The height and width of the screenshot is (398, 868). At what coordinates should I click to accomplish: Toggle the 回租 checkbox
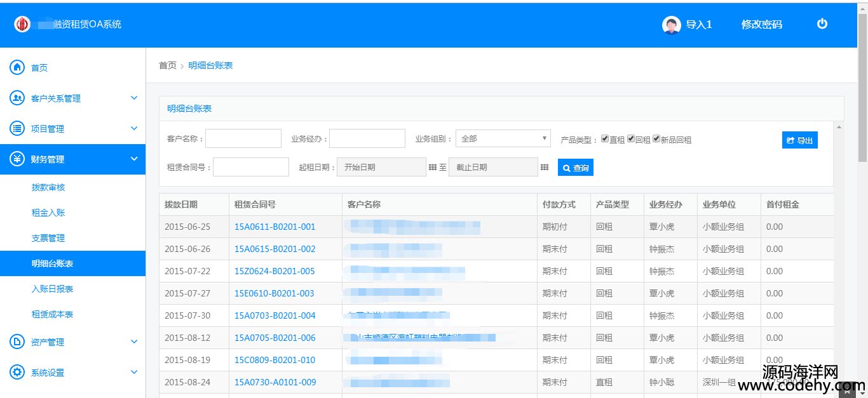click(631, 139)
